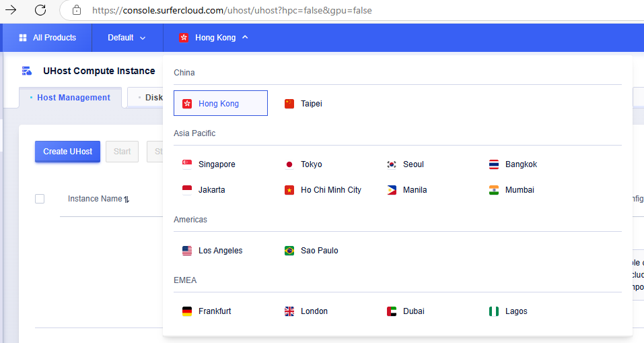The width and height of the screenshot is (644, 343).
Task: Click the disabled Start button
Action: tap(122, 152)
